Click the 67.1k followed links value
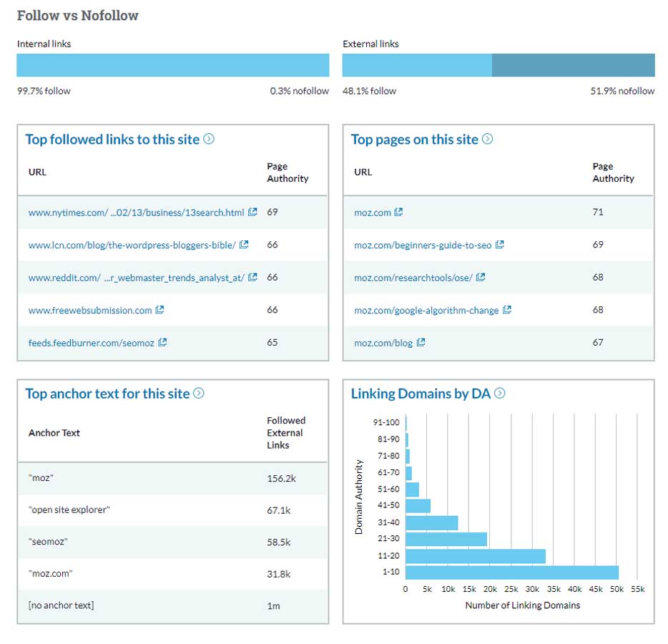 pos(279,510)
